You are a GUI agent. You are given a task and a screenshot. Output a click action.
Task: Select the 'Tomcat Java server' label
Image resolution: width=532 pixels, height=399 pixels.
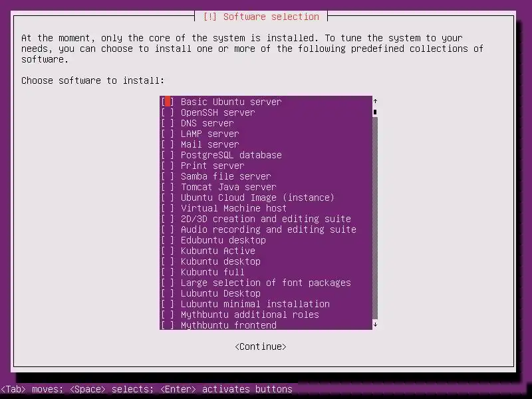tap(229, 187)
